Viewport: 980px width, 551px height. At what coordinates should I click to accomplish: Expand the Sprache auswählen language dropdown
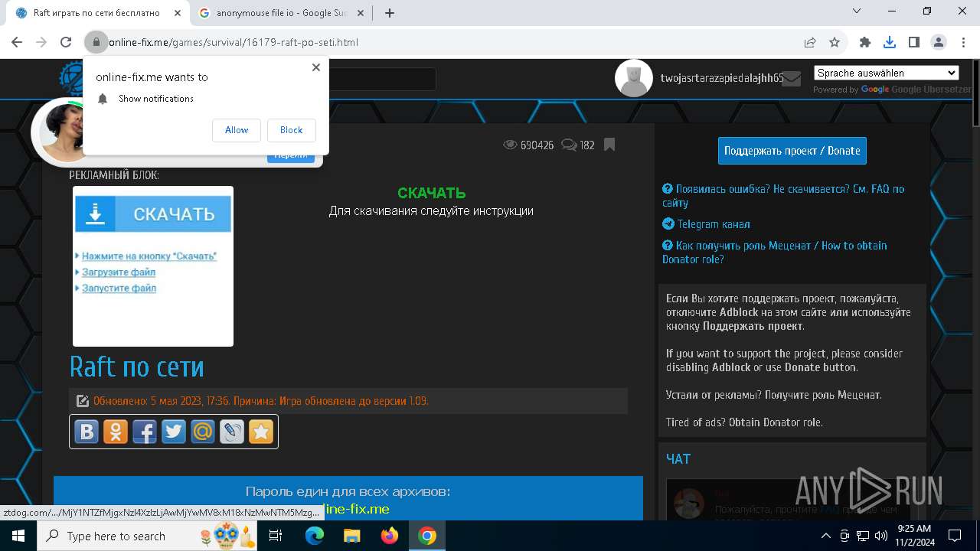tap(886, 73)
